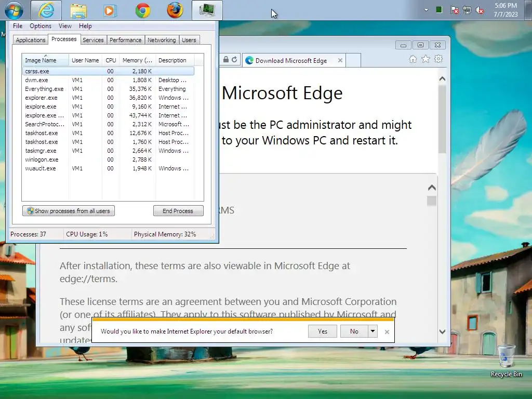Viewport: 532px width, 399px height.
Task: Select iexplore.exe row using 43,744 K
Action: 108,115
